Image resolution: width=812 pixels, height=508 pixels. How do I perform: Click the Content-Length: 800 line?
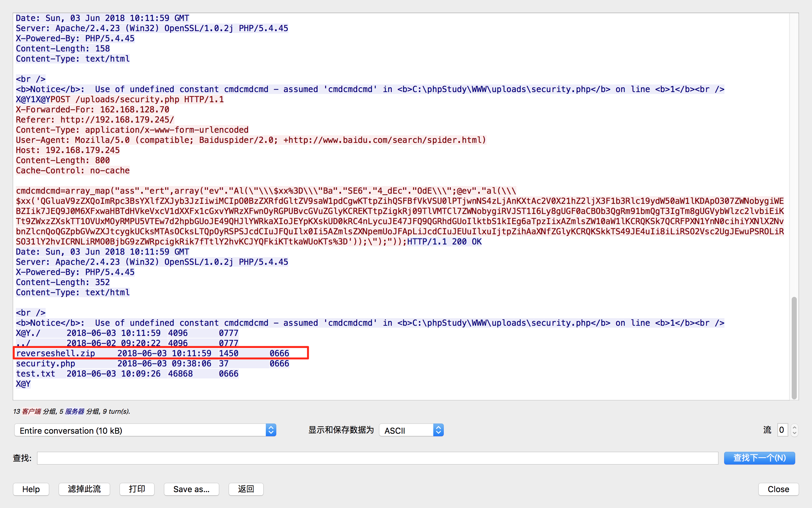tap(63, 160)
